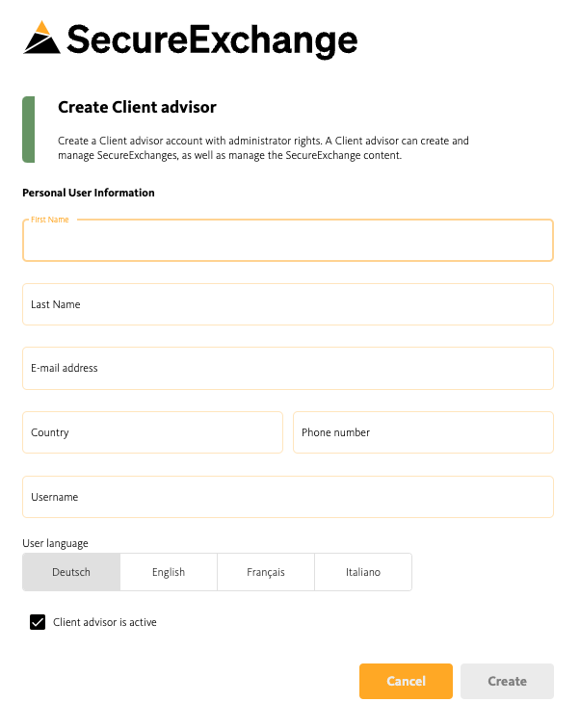Choose Français as user language
580x728 pixels.
pyautogui.click(x=266, y=572)
